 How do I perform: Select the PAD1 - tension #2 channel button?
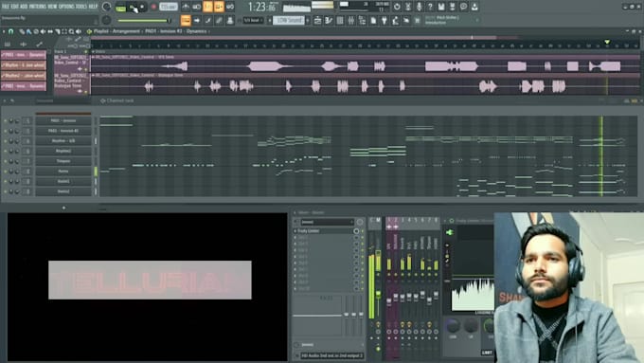63,131
